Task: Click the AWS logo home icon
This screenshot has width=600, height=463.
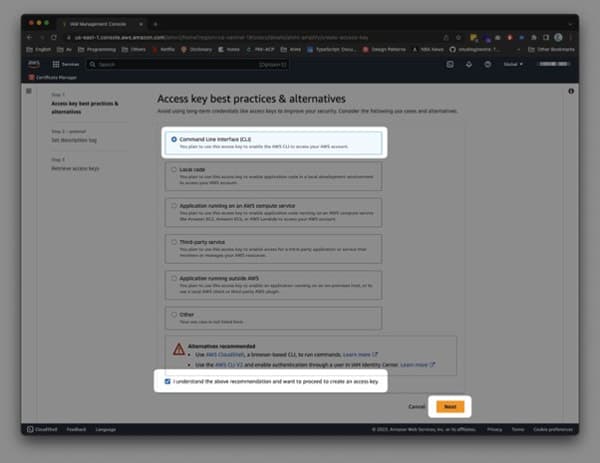Action: point(34,64)
